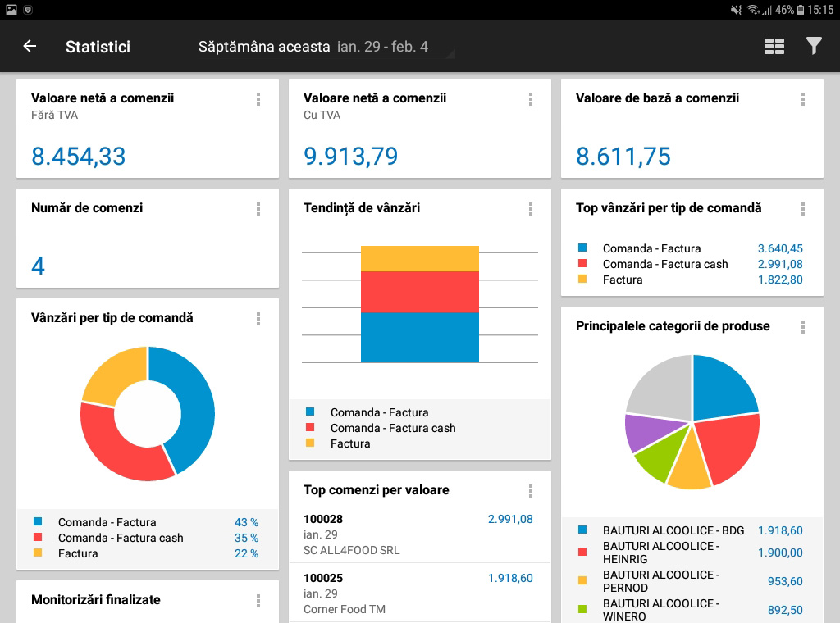Open the Săptămâna aceasta period dropdown

[326, 47]
